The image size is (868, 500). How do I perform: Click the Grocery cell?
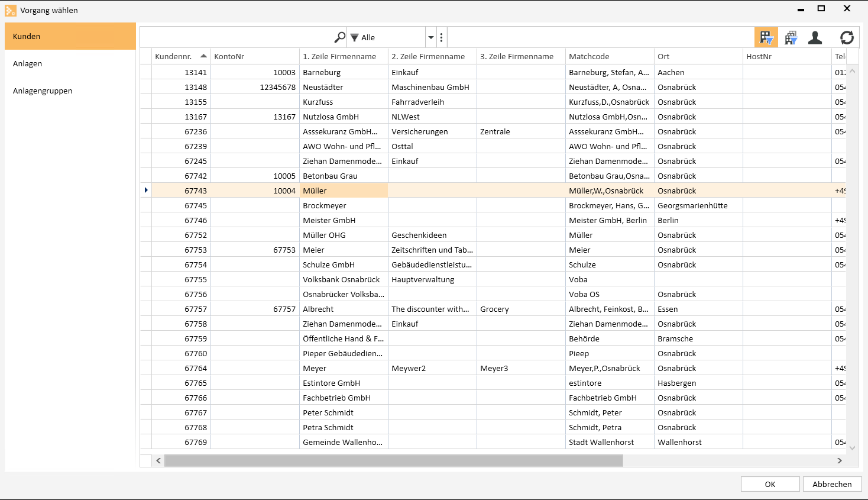(521, 309)
